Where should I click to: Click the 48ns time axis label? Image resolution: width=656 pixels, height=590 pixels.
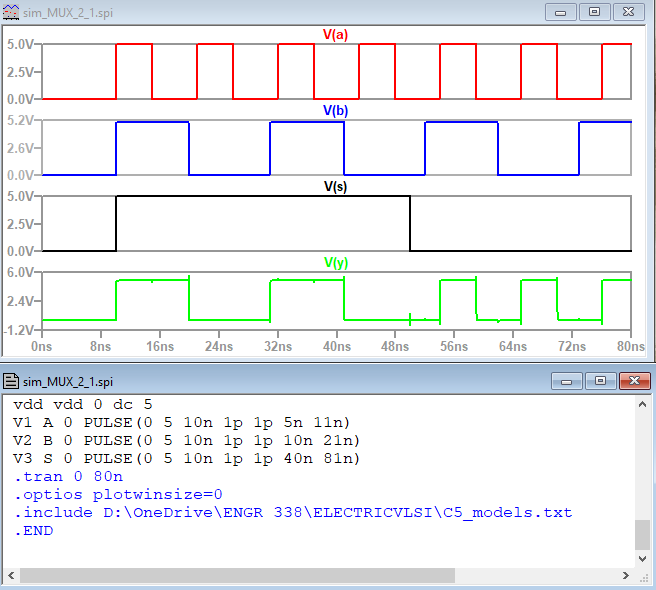pos(395,346)
